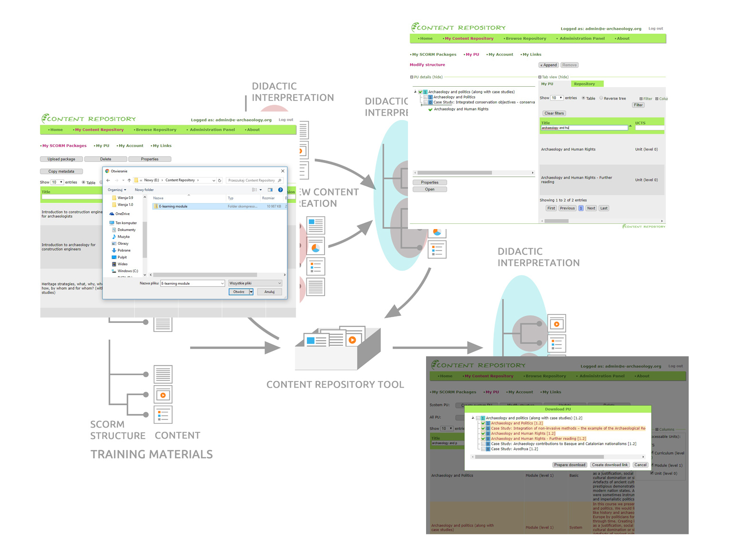
Task: Open Pulpit in file dialog sidebar
Action: click(119, 258)
